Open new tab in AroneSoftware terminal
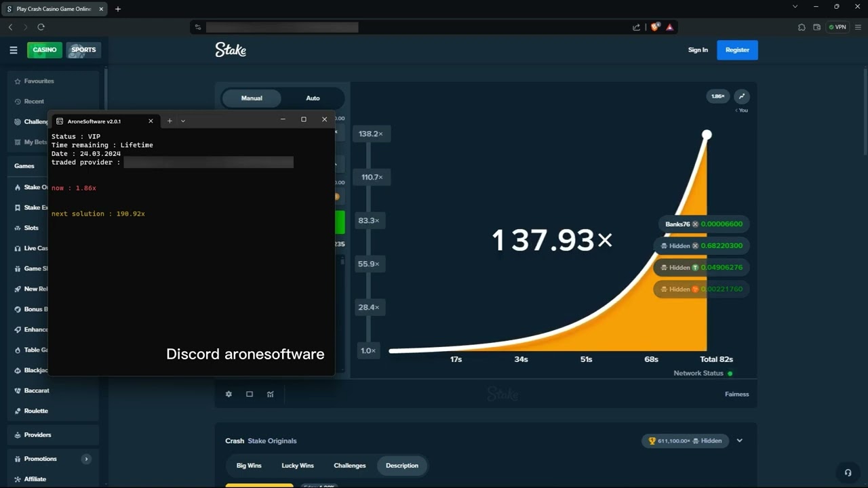The height and width of the screenshot is (488, 868). coord(170,121)
